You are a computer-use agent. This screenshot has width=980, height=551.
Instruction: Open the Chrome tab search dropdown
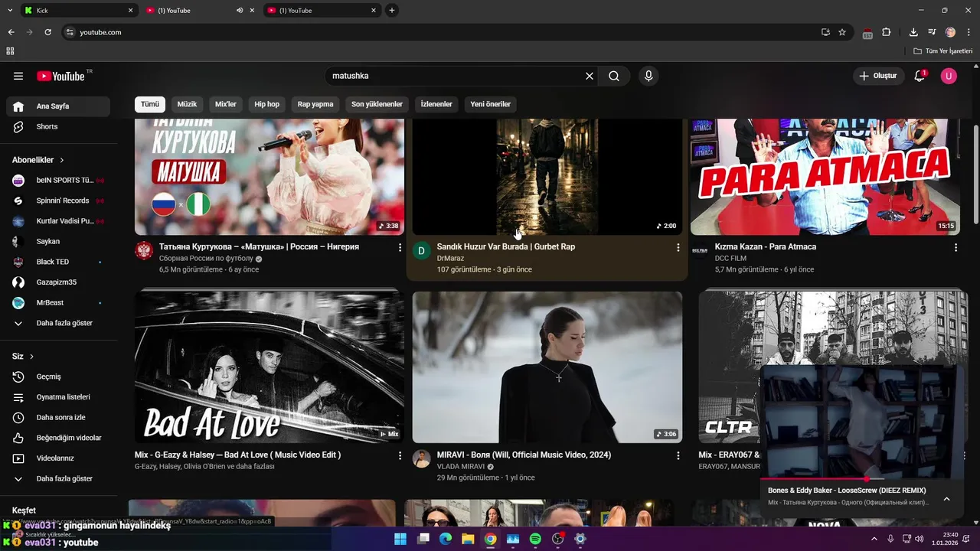[x=9, y=11]
